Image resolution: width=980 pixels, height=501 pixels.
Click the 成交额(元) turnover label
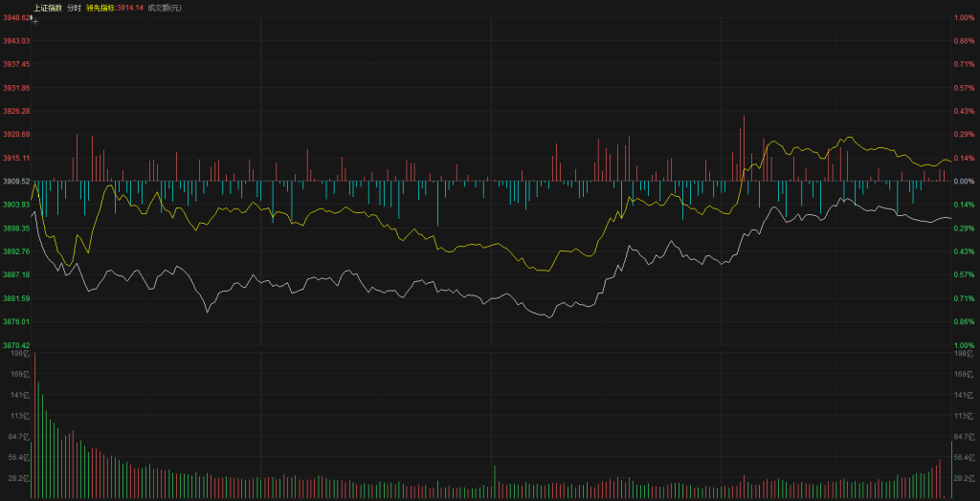(164, 8)
